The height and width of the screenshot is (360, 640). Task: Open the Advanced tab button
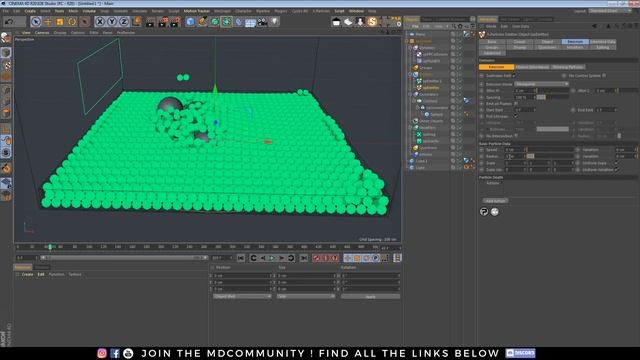492,53
